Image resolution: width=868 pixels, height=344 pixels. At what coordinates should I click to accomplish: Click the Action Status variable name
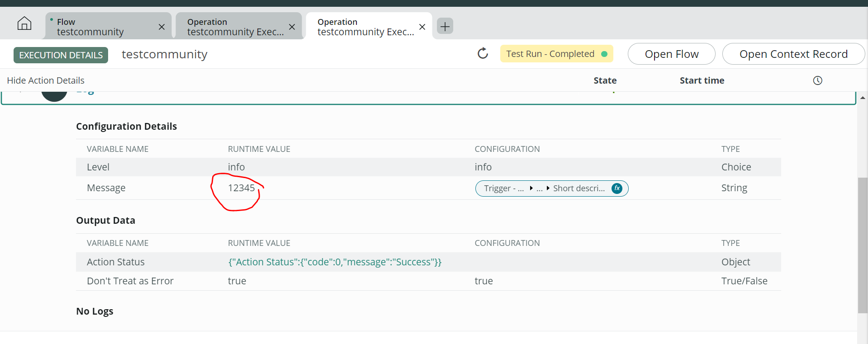point(116,262)
